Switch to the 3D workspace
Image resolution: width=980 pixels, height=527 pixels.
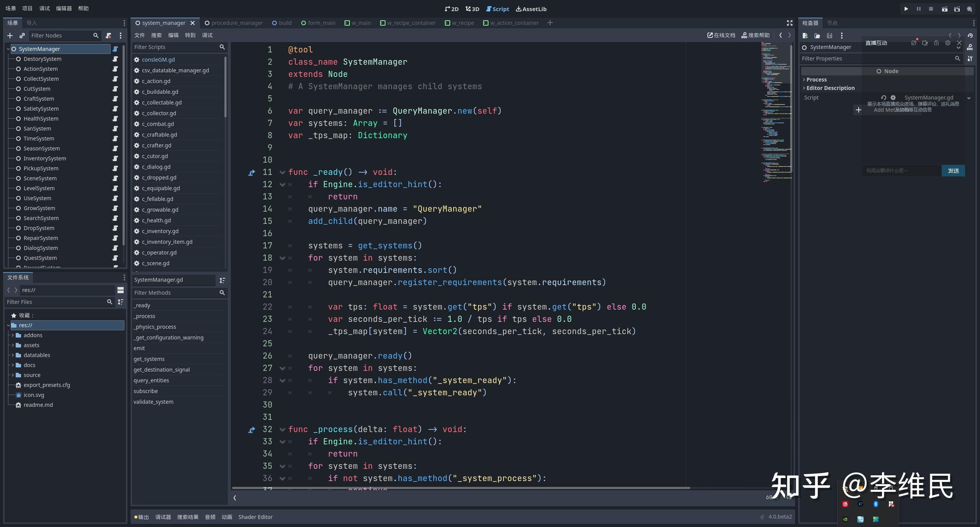point(472,9)
